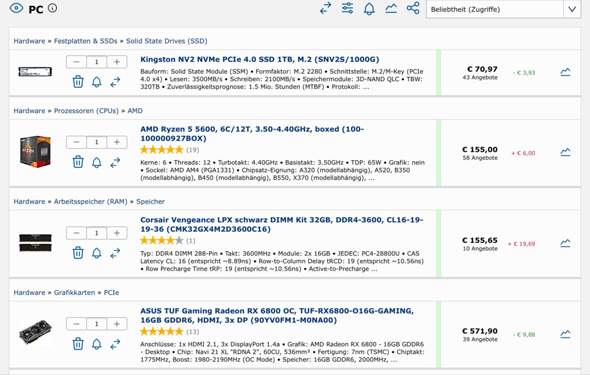This screenshot has height=375, width=590.
Task: Click Arbeitsspeicher (RAM) breadcrumb link
Action: pos(91,202)
